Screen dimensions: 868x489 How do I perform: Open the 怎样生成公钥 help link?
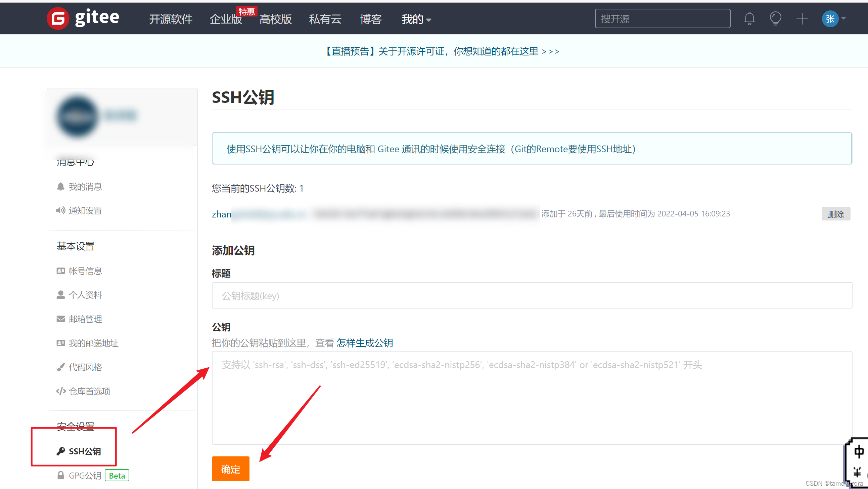pos(365,343)
